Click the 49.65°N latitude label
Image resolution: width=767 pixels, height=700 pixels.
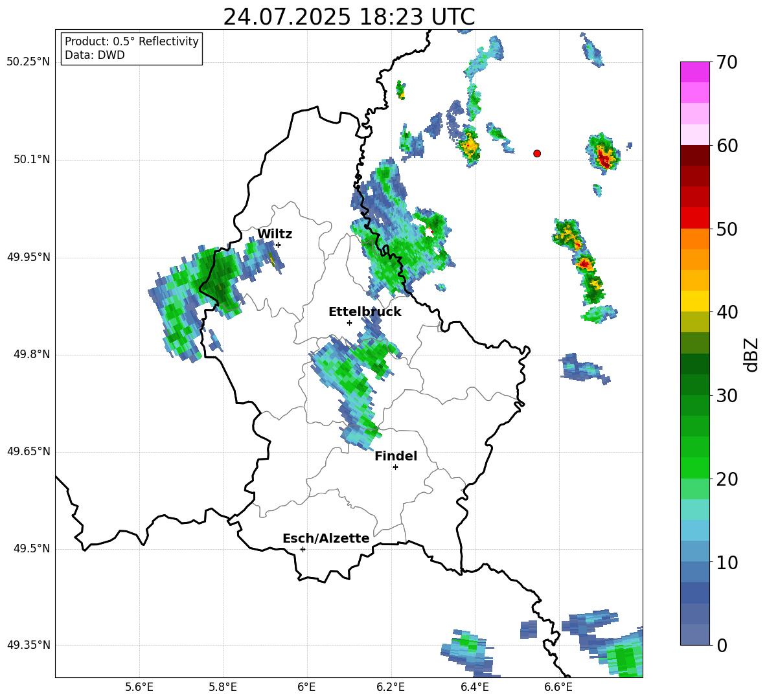pos(29,451)
